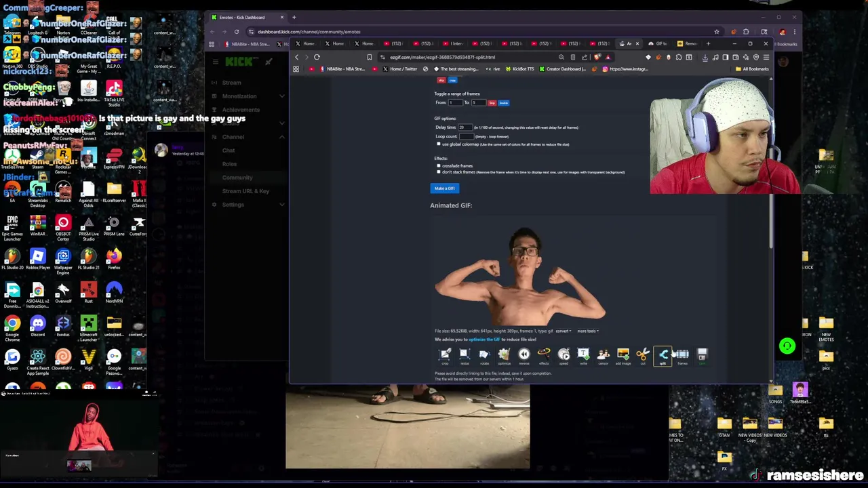Open WinRAR desktop shortcut

coord(37,226)
